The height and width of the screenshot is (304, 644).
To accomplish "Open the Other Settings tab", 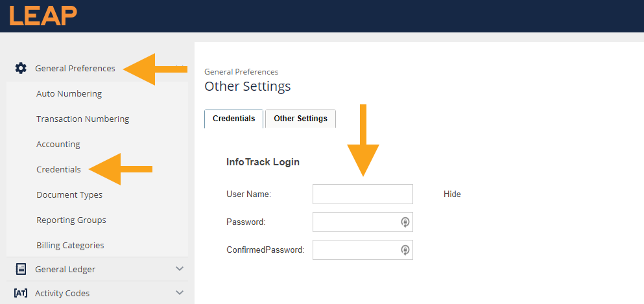I will point(300,119).
